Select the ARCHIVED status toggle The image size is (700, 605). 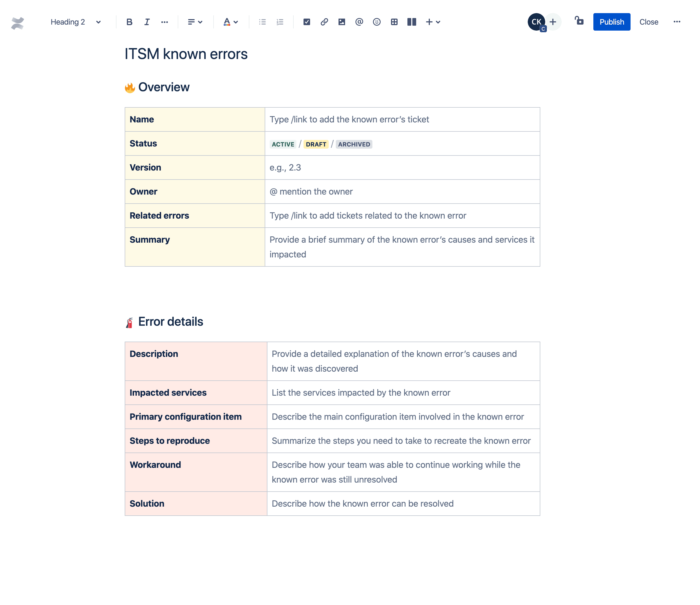(x=354, y=143)
